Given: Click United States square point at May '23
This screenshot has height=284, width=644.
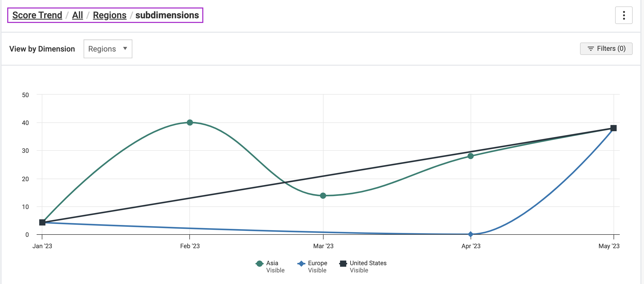Looking at the screenshot, I should point(614,128).
